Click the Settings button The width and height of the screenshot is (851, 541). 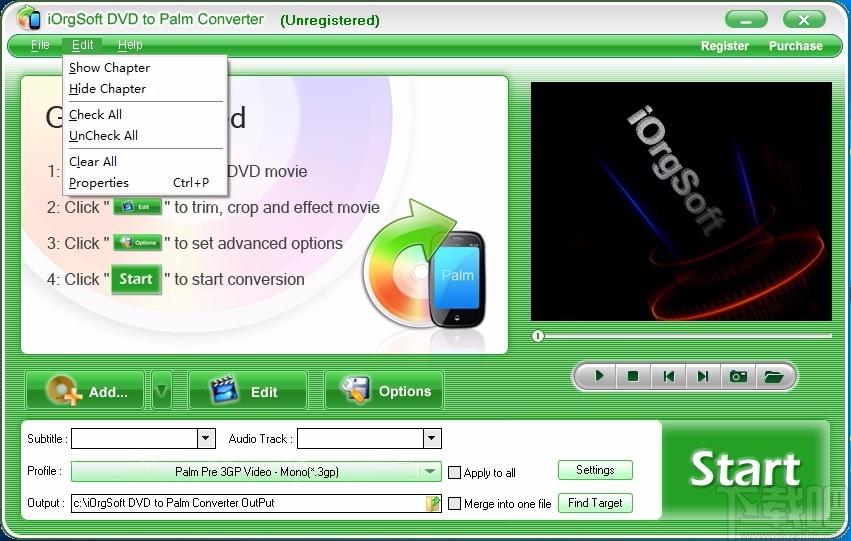[x=595, y=470]
